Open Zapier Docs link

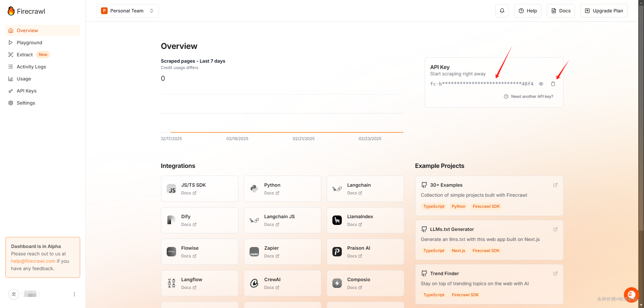pyautogui.click(x=272, y=256)
